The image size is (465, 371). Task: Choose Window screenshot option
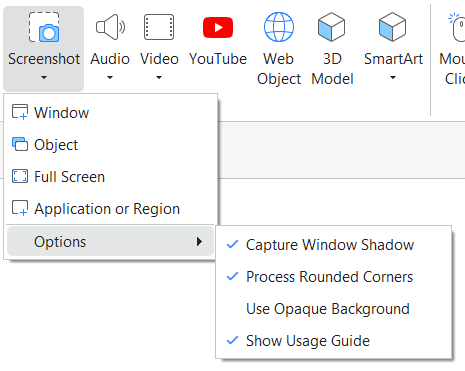pos(110,112)
